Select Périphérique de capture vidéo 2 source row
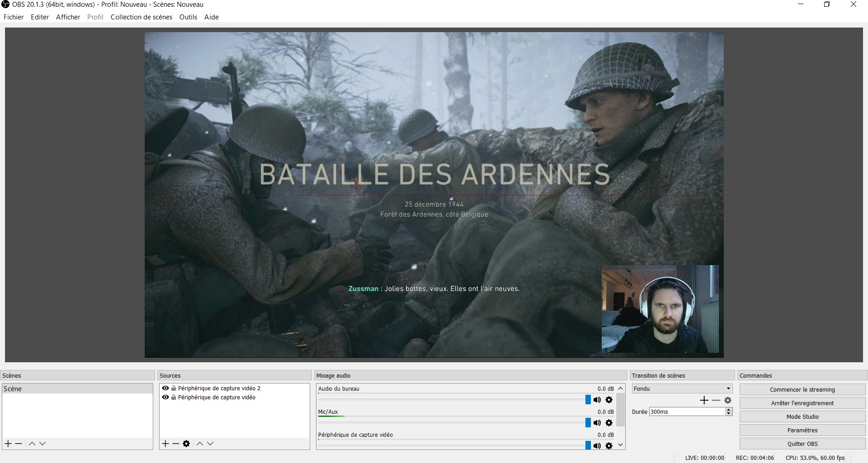Screen dimensions: 868x463 pyautogui.click(x=234, y=388)
